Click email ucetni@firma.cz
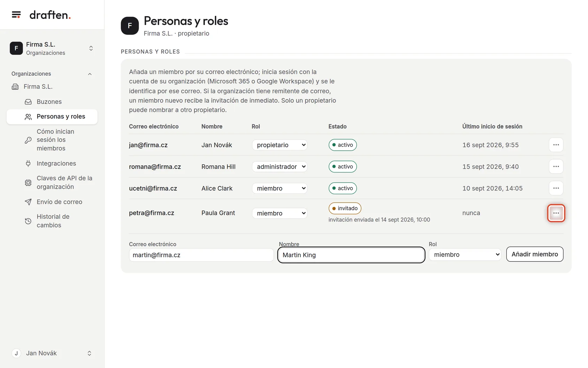This screenshot has width=588, height=368. point(153,188)
